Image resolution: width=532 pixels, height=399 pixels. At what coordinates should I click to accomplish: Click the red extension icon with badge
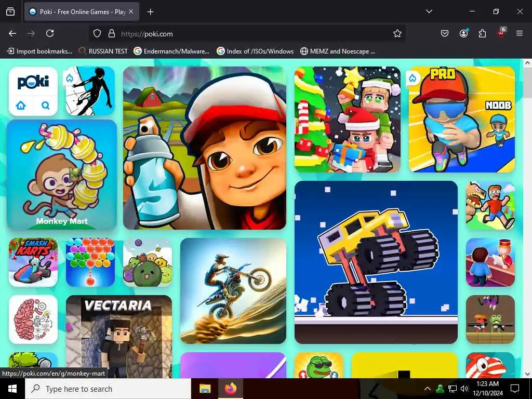point(501,33)
